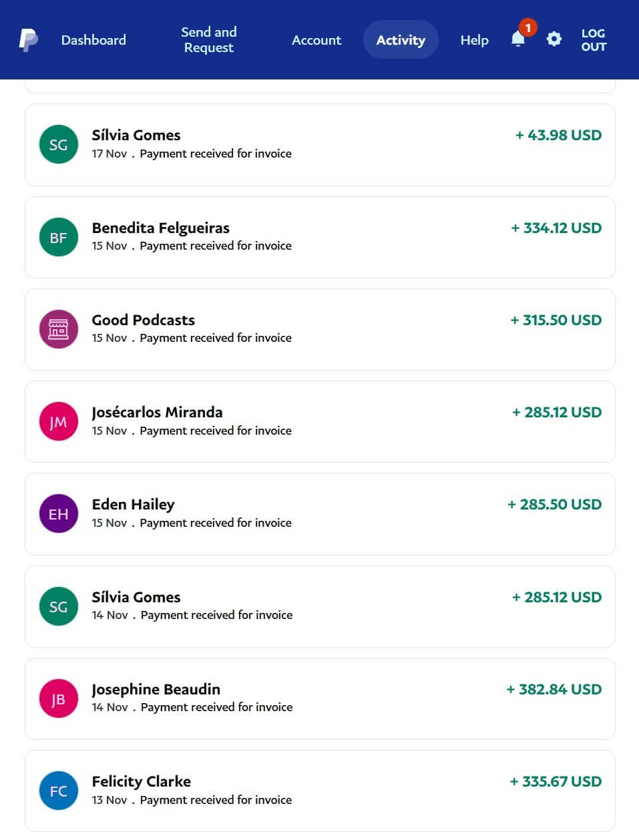The height and width of the screenshot is (840, 639).
Task: Click the JM avatar for Josécarlos Miranda
Action: point(59,422)
